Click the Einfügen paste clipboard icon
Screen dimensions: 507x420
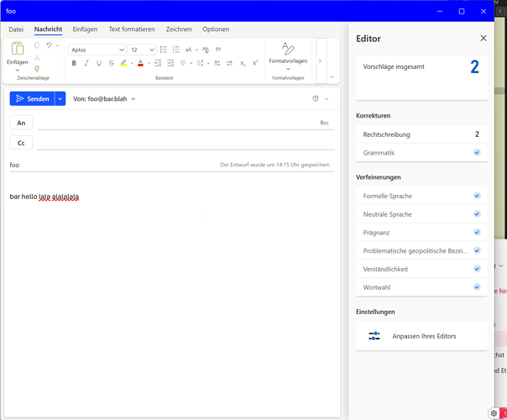[x=18, y=49]
